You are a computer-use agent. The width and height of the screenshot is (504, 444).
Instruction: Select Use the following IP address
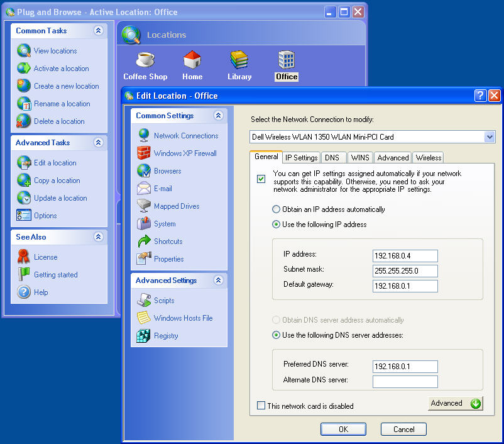point(276,225)
